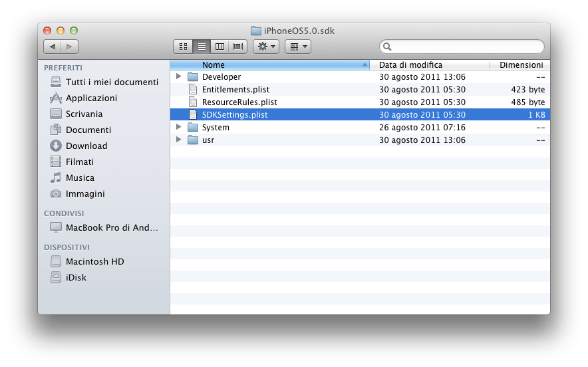Viewport: 588px width, 367px height.
Task: Click the SDKSettings.plist file icon
Action: pos(193,115)
